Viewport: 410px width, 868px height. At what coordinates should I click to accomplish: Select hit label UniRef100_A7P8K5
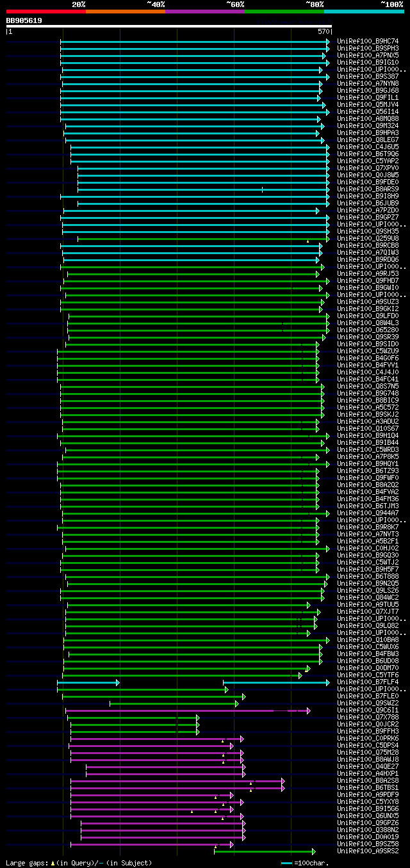pyautogui.click(x=368, y=457)
